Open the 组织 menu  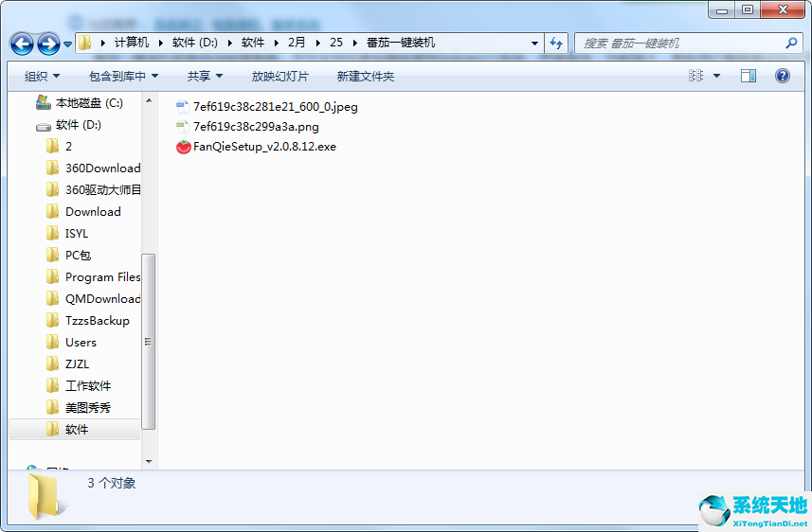pyautogui.click(x=42, y=76)
